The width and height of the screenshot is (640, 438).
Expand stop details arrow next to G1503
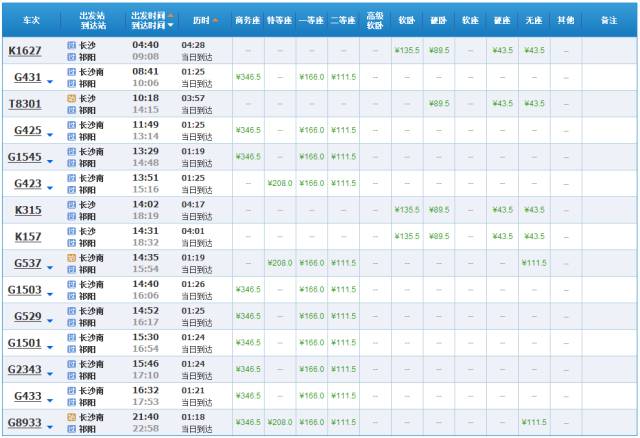[50, 294]
